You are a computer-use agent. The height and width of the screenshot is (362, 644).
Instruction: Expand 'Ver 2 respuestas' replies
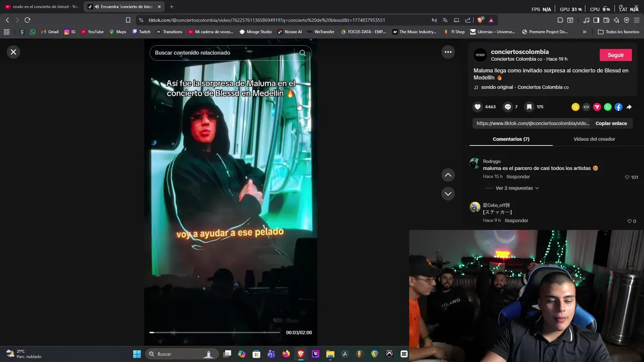[x=517, y=188]
